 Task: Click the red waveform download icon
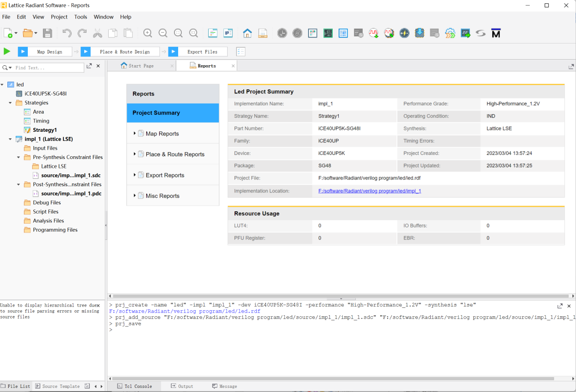click(x=374, y=33)
